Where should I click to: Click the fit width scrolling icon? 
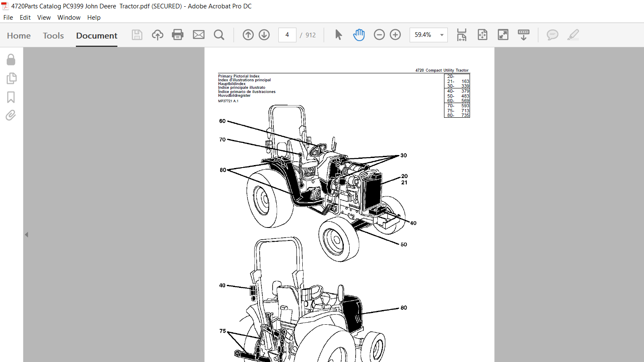coord(462,35)
